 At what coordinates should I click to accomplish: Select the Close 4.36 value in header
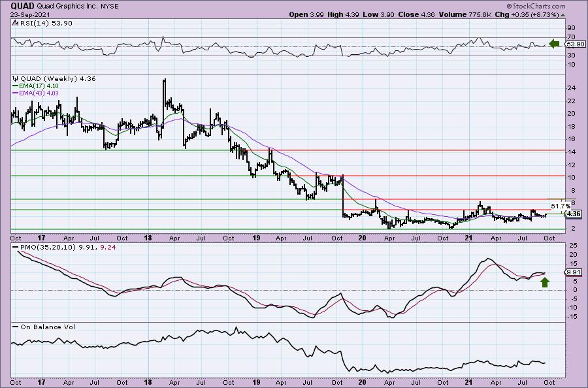click(416, 14)
